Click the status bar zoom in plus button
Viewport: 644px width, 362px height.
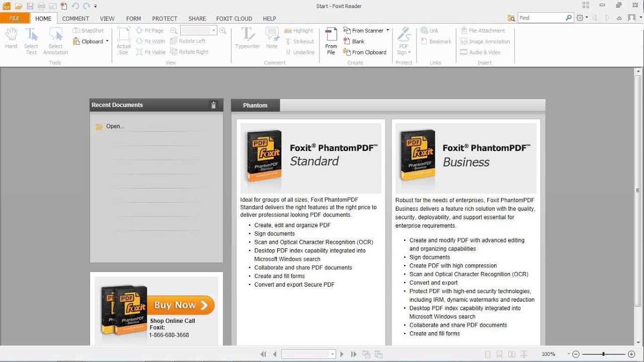tap(631, 354)
